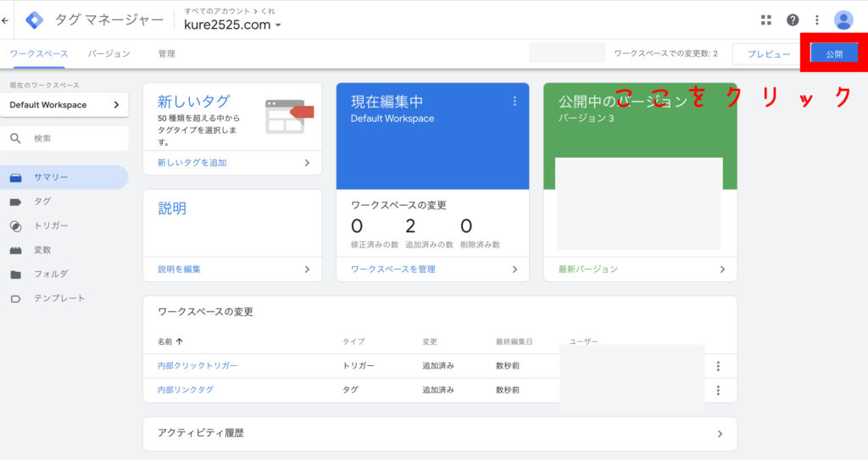Open the header three-dot menu
The height and width of the screenshot is (460, 868).
click(817, 20)
